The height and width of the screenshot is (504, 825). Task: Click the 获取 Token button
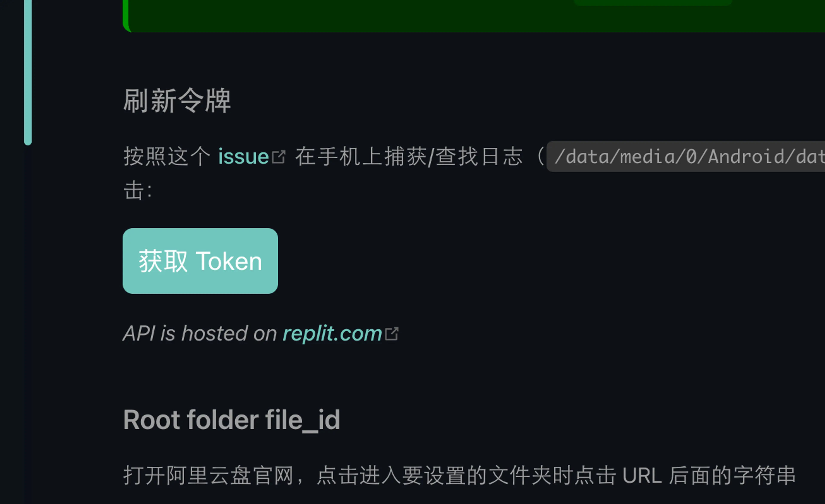tap(200, 261)
